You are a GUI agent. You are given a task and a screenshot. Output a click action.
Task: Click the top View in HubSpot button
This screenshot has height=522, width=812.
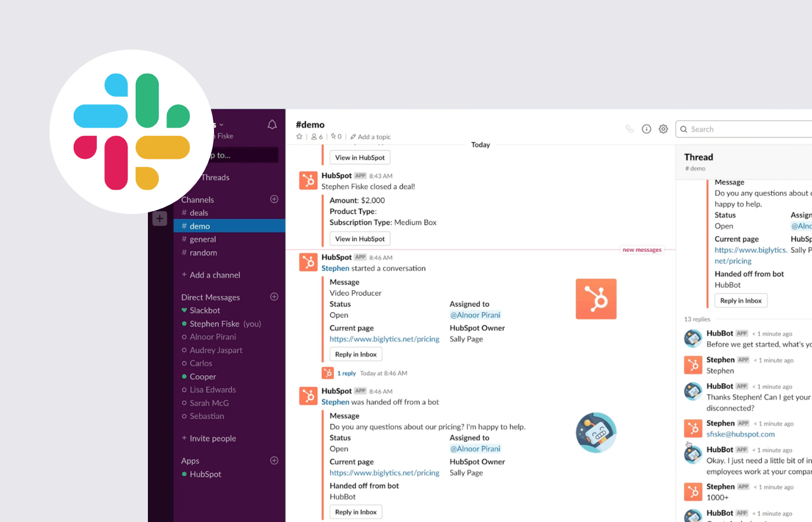click(360, 157)
